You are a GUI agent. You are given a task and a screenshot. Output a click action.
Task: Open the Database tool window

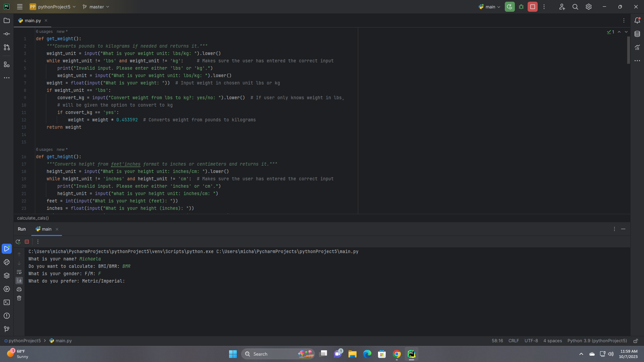coord(637,34)
